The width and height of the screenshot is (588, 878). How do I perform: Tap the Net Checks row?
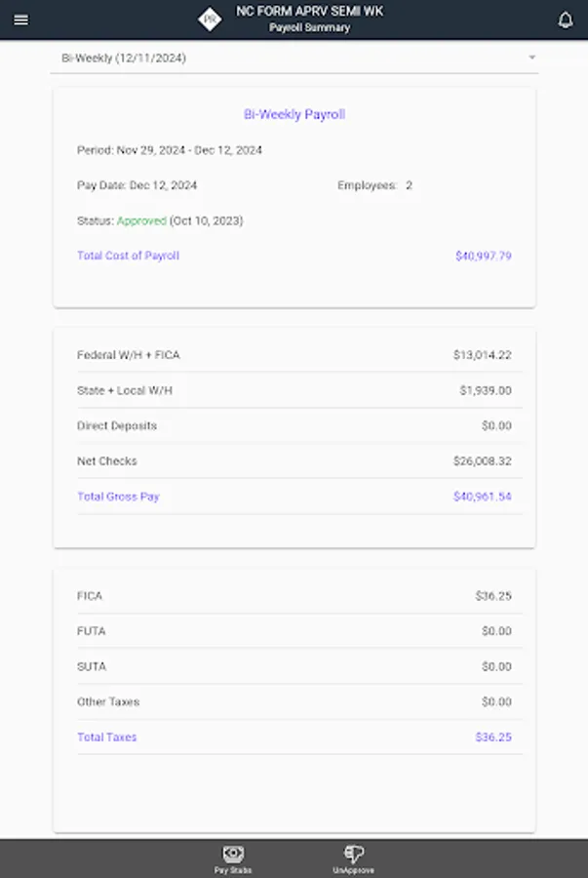(x=294, y=460)
